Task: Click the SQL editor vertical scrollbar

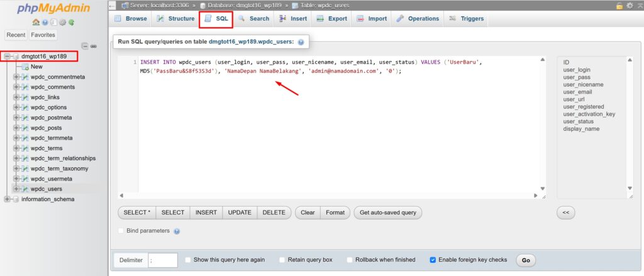Action: tap(543, 124)
